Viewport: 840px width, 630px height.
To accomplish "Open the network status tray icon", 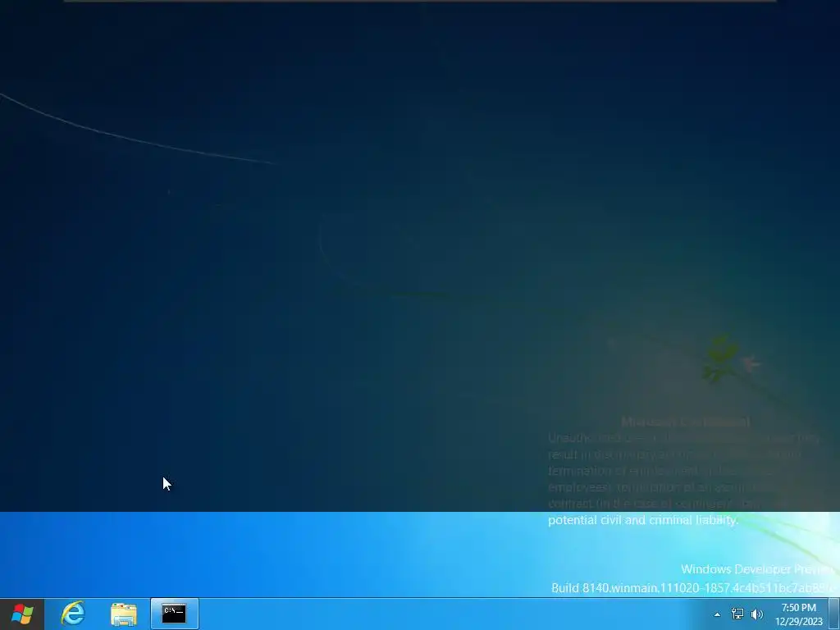I will [737, 614].
